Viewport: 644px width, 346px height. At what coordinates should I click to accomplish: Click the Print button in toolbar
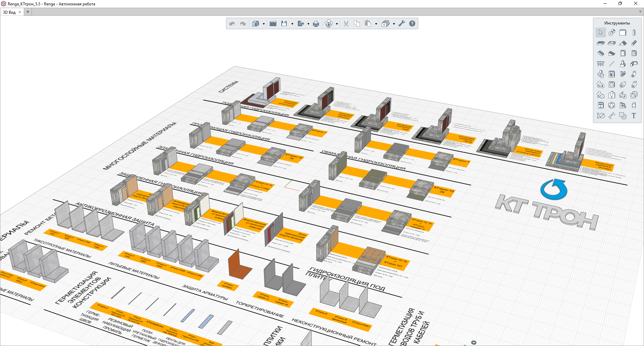click(316, 23)
